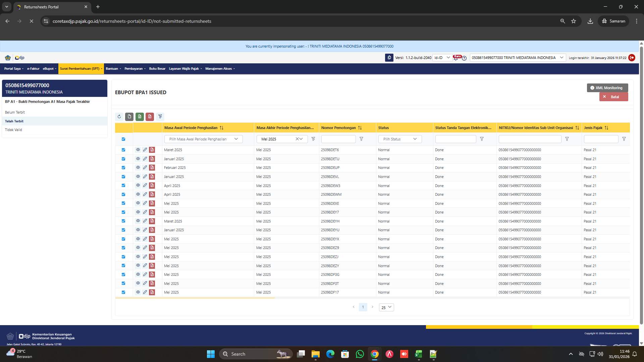Click the XML Monitoring button

607,87
